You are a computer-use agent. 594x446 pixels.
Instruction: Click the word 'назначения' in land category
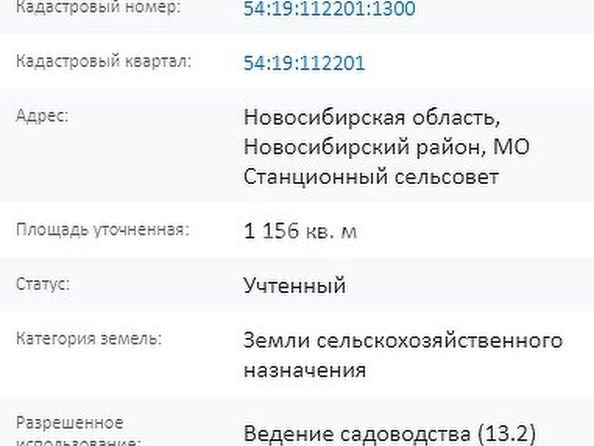(305, 370)
